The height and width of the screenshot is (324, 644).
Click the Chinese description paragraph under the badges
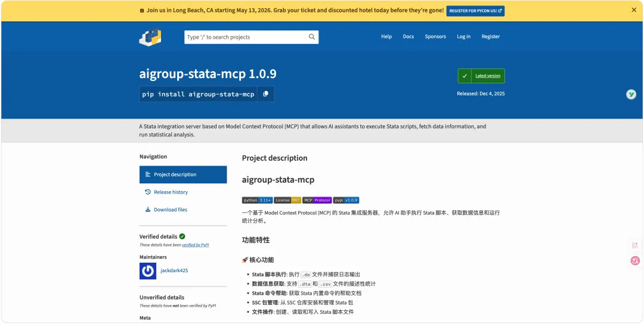click(371, 217)
